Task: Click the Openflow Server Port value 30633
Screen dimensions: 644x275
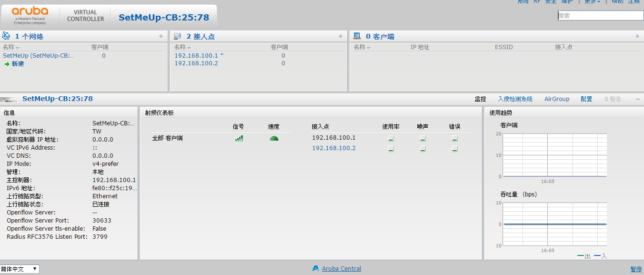Action: pos(102,220)
